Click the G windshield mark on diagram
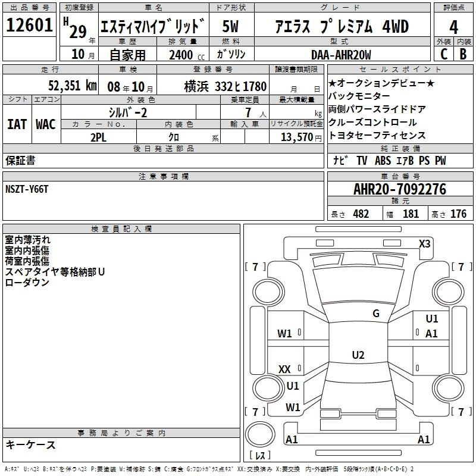This screenshot has width=476, height=476. click(375, 314)
